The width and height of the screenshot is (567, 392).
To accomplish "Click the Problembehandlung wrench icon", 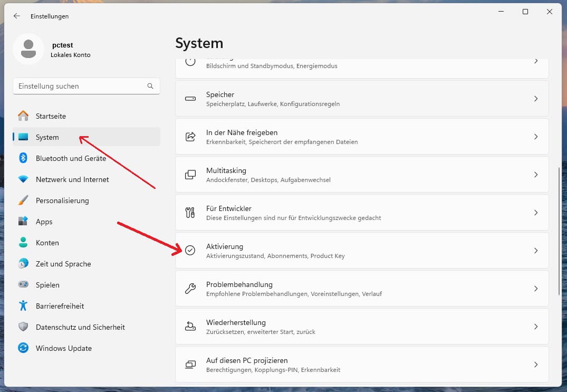I will point(190,289).
